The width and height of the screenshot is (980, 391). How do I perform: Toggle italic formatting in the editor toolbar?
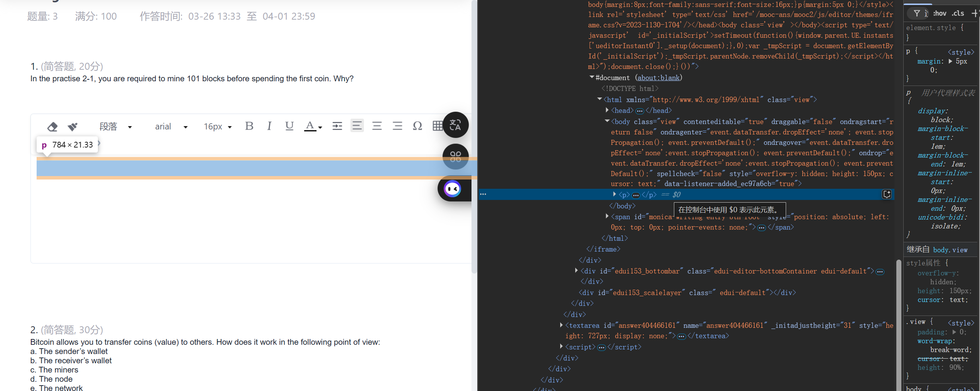point(269,126)
